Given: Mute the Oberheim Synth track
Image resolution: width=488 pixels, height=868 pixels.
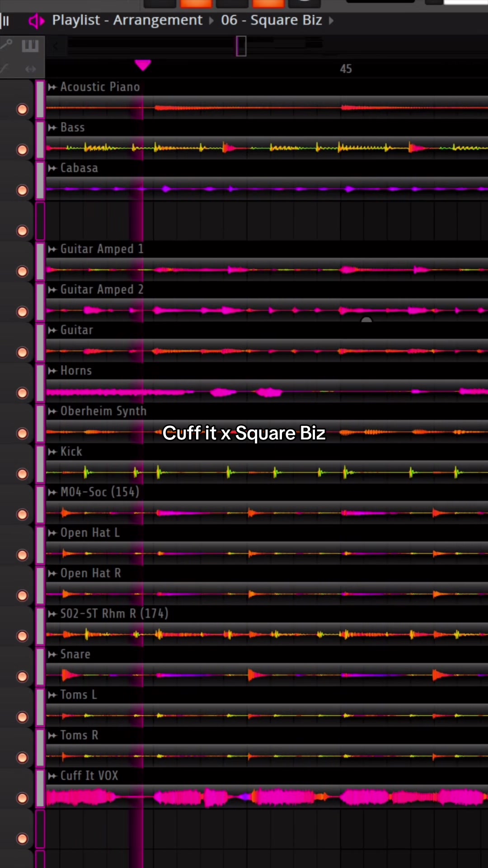Looking at the screenshot, I should [x=22, y=434].
